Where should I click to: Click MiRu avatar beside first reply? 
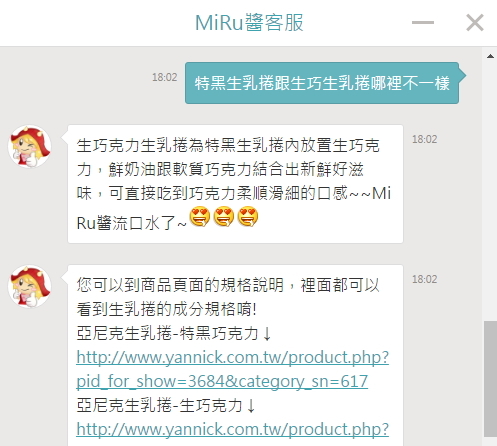pyautogui.click(x=30, y=146)
